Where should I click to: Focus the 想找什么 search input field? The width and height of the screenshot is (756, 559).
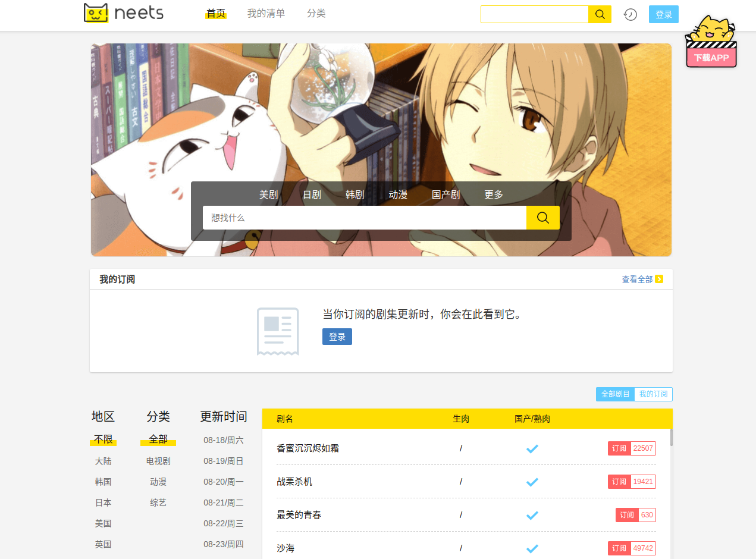pos(364,218)
